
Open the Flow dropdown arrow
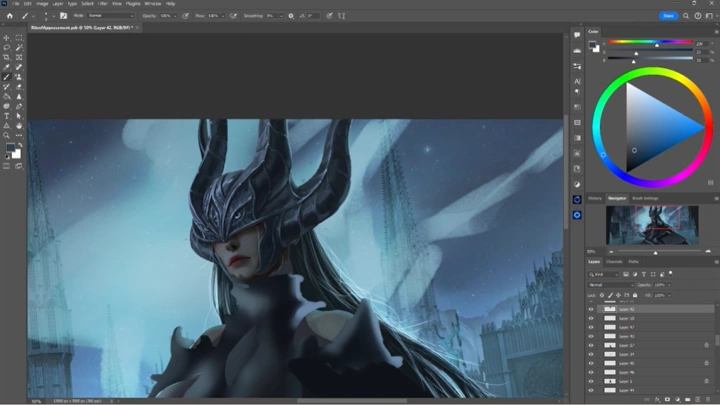pyautogui.click(x=223, y=16)
